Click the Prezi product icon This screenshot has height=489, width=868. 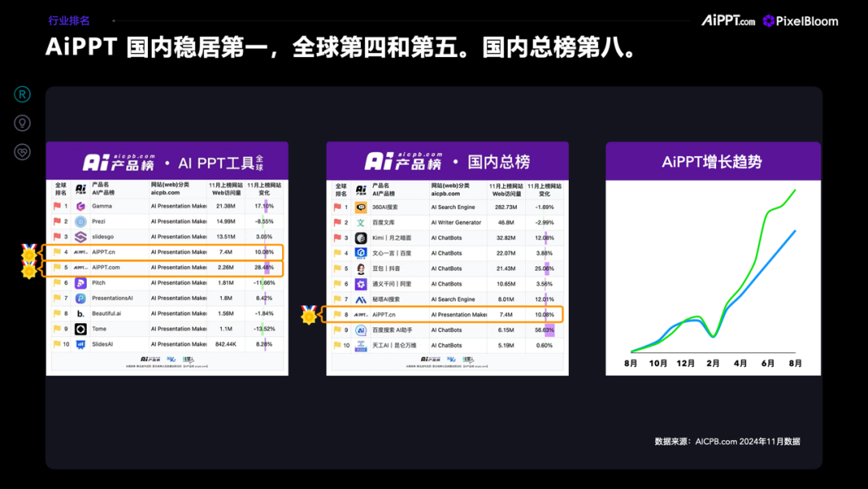[81, 221]
